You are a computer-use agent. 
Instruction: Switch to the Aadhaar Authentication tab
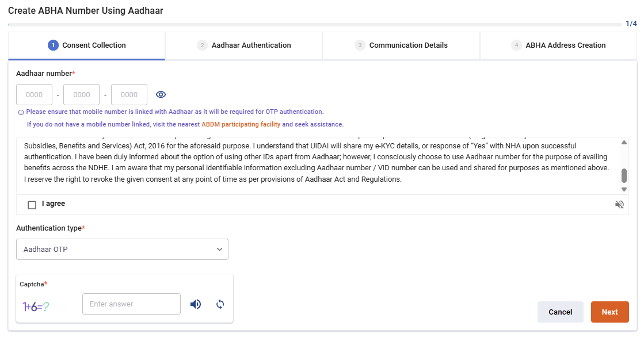243,45
